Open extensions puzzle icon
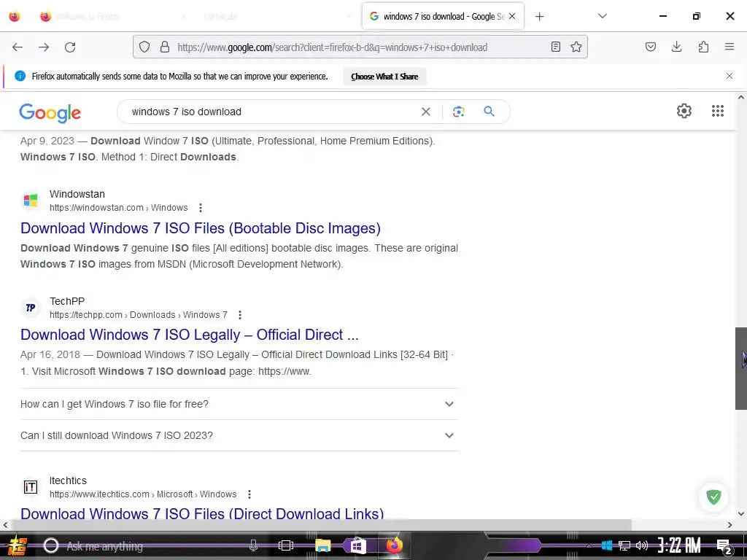The width and height of the screenshot is (747, 560). click(703, 47)
